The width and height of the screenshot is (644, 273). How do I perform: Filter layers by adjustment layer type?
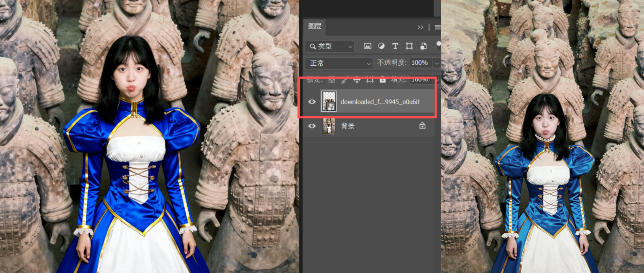[381, 46]
